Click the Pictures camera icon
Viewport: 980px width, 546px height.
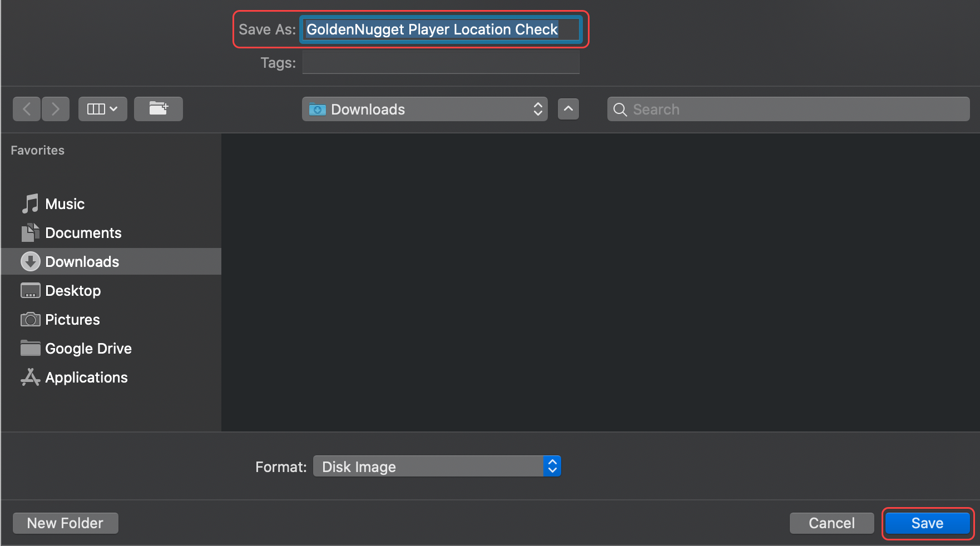click(31, 319)
